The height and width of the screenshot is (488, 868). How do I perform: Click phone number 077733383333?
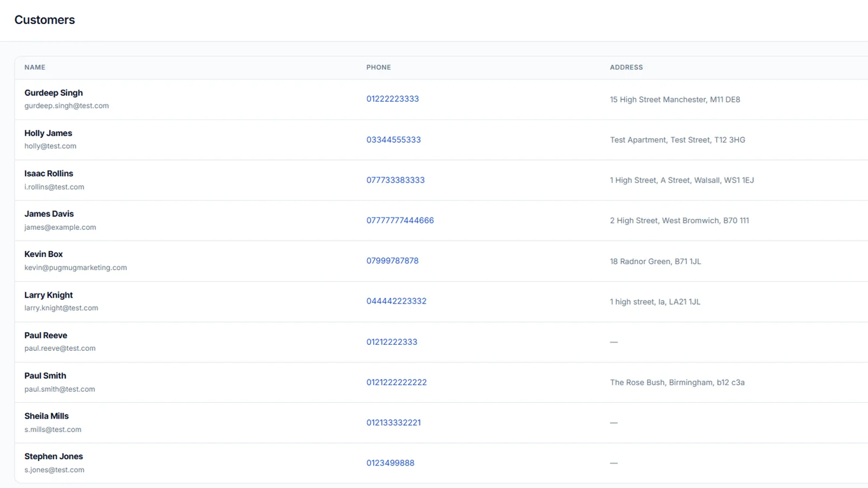tap(395, 180)
